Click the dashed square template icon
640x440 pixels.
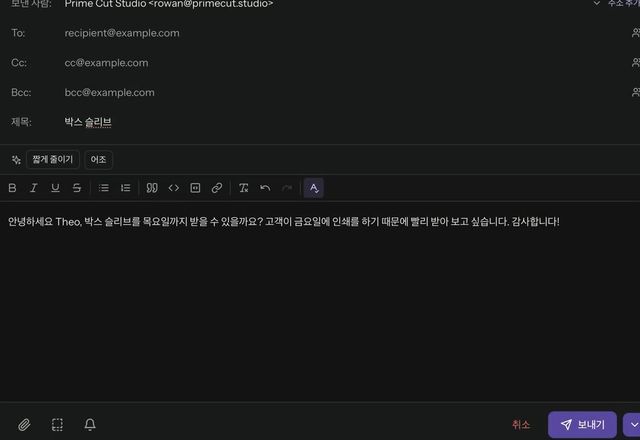coord(57,424)
